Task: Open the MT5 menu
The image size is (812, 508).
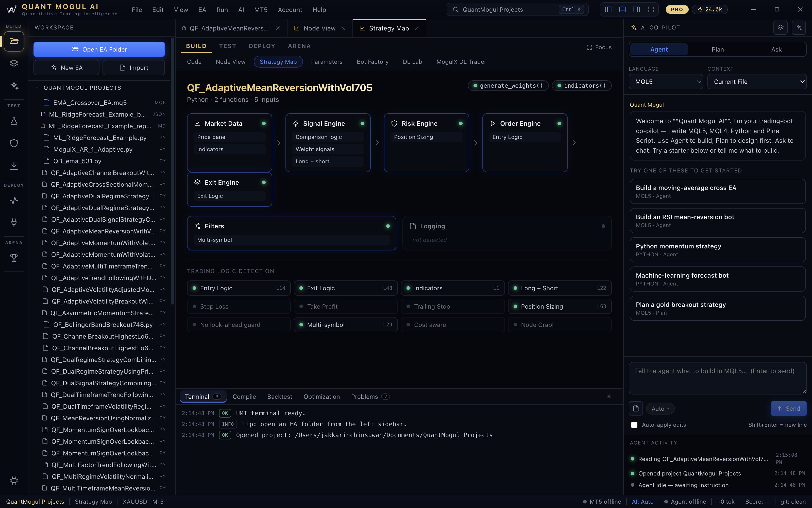Action: 261,10
